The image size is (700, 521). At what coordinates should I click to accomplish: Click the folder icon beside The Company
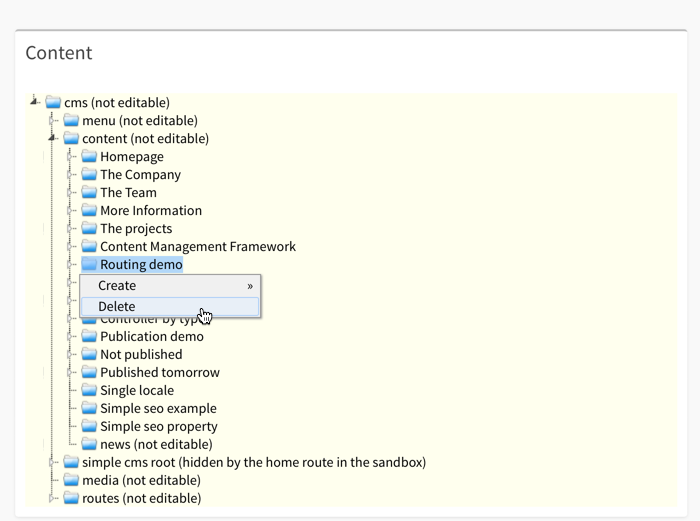[89, 175]
